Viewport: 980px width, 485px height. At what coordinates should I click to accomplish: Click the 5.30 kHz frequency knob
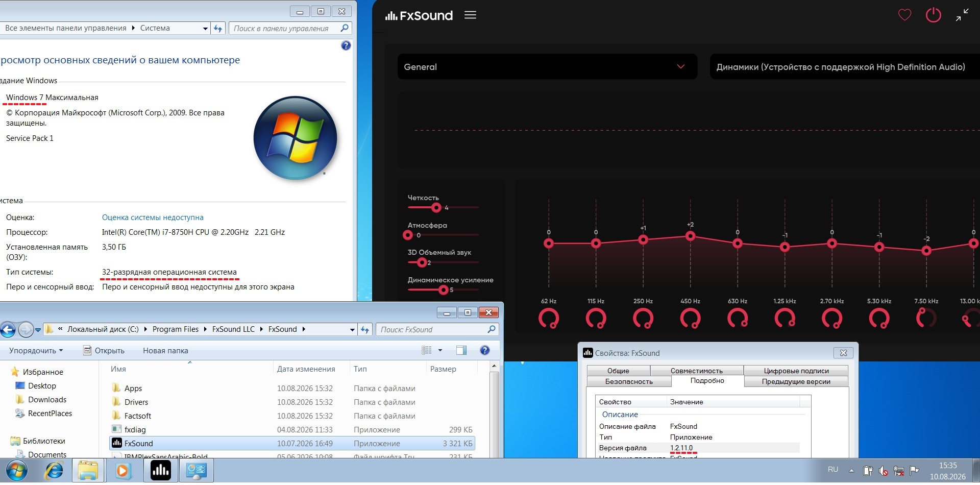pyautogui.click(x=879, y=318)
